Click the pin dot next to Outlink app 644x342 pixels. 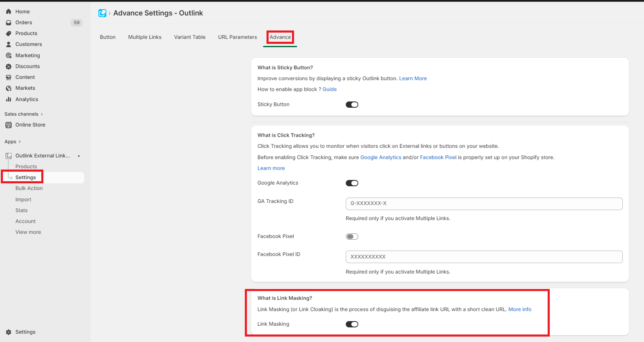(x=79, y=156)
